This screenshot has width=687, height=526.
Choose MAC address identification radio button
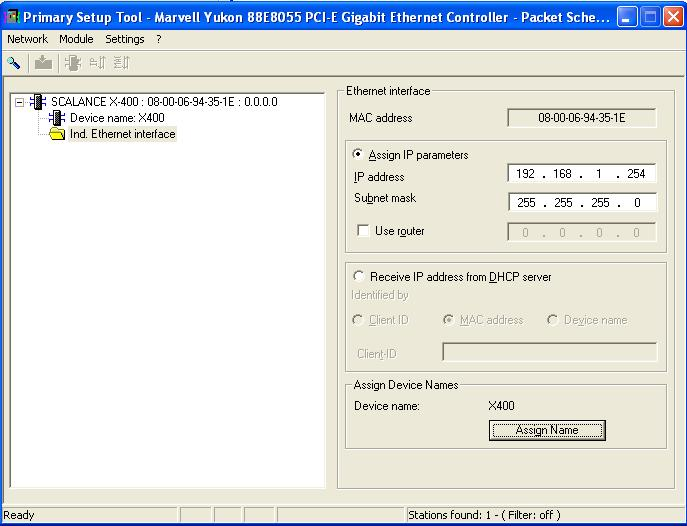[x=448, y=320]
